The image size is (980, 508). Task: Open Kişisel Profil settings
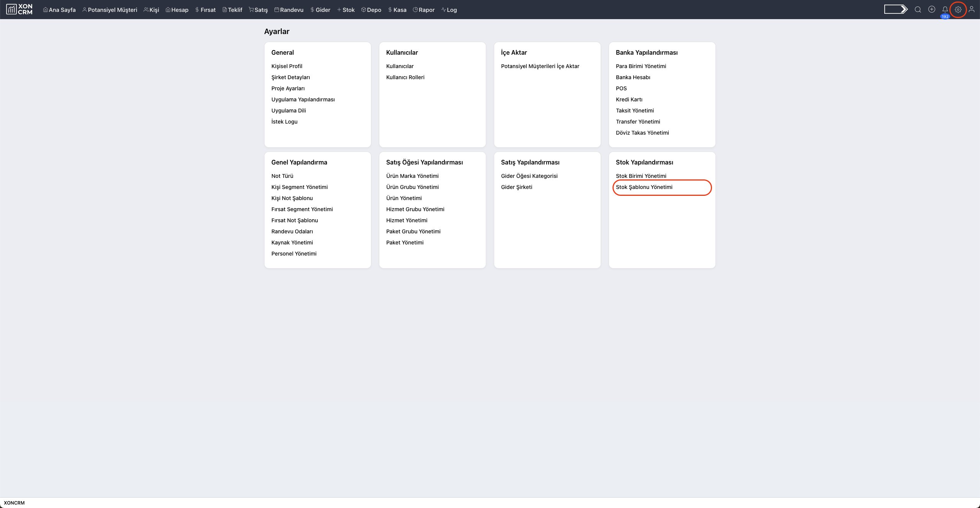point(287,66)
